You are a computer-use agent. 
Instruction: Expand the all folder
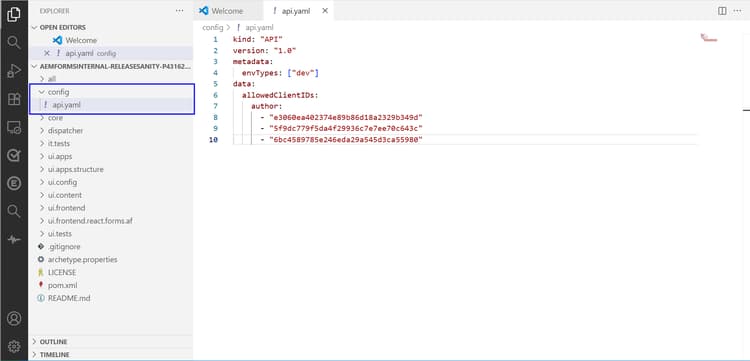[111, 78]
